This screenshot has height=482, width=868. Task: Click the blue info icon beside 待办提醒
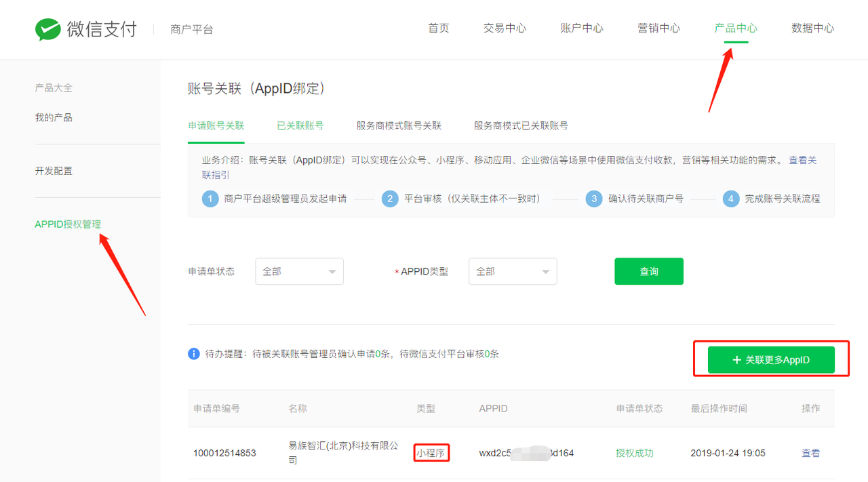194,354
